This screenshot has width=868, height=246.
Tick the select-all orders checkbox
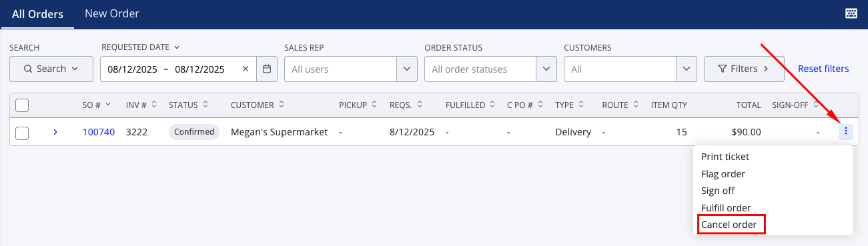(22, 105)
